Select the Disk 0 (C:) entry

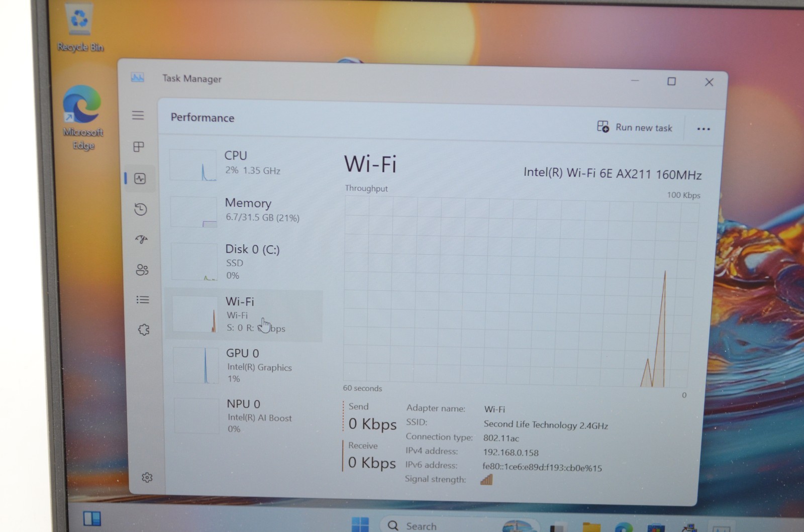point(245,261)
